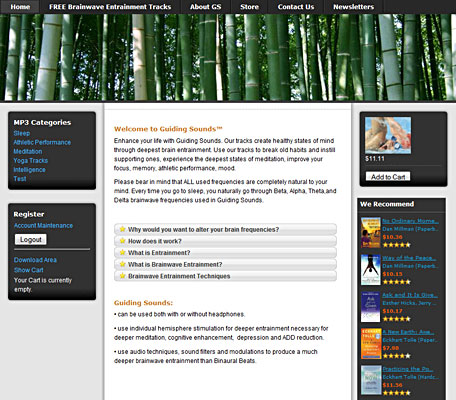Click star icon beside 'How does it work?'

click(x=122, y=241)
